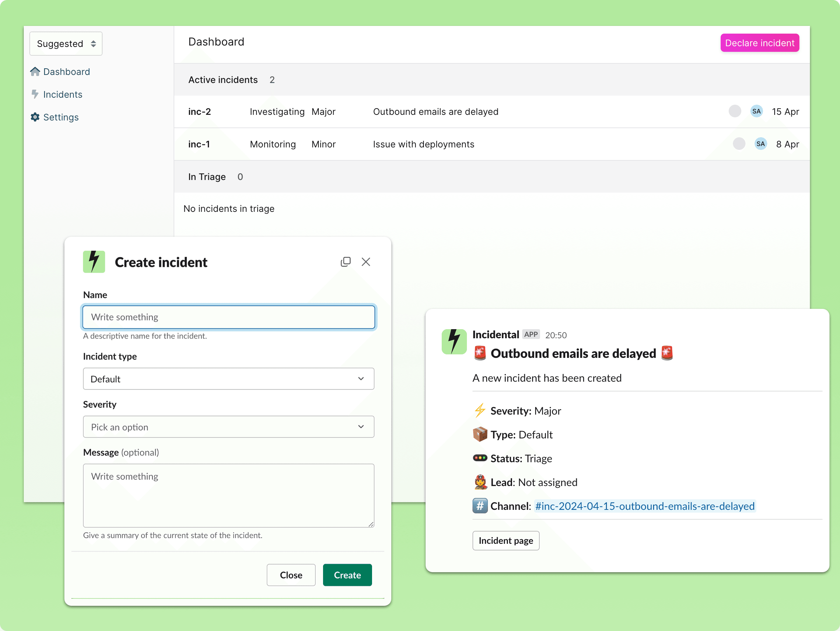Image resolution: width=840 pixels, height=631 pixels.
Task: Expand the Incident type Default dropdown
Action: 229,379
